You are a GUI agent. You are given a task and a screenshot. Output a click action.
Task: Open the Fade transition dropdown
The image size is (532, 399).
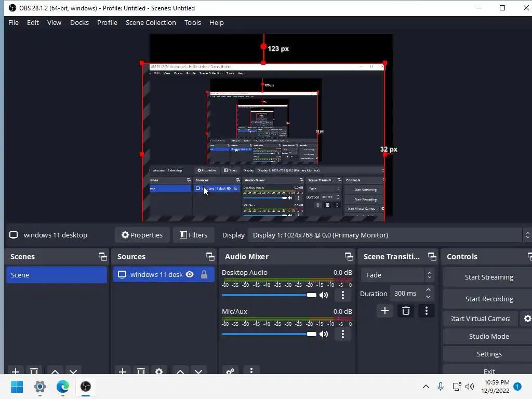click(397, 275)
